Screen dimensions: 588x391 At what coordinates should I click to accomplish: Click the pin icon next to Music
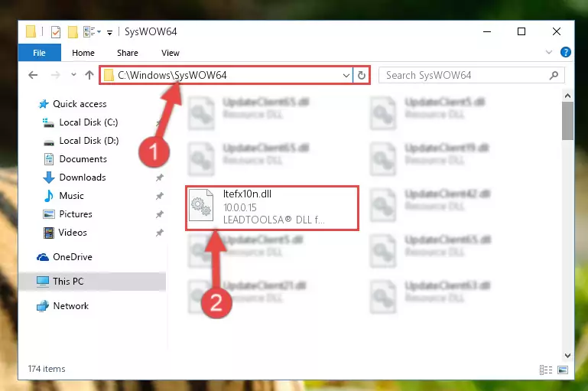[159, 196]
